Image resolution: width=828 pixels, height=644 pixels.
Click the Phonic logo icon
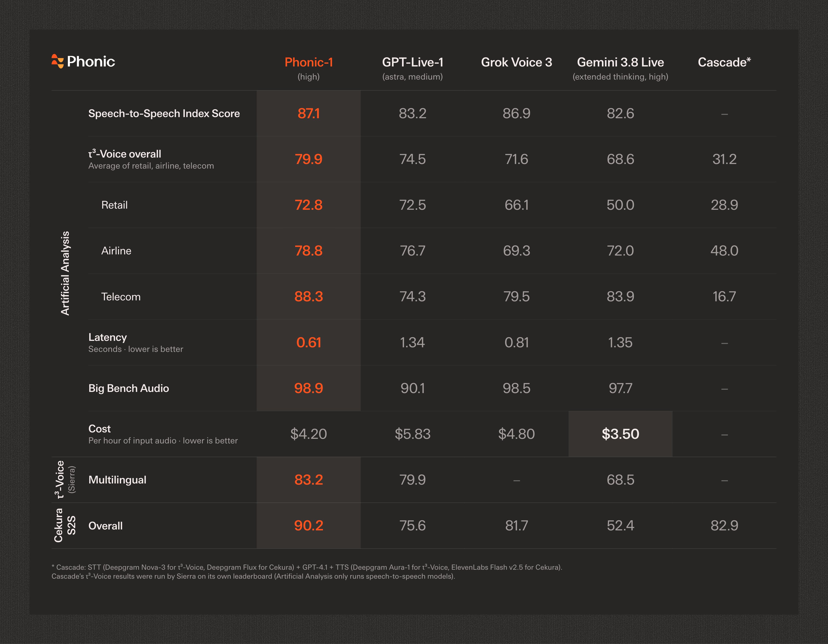58,61
